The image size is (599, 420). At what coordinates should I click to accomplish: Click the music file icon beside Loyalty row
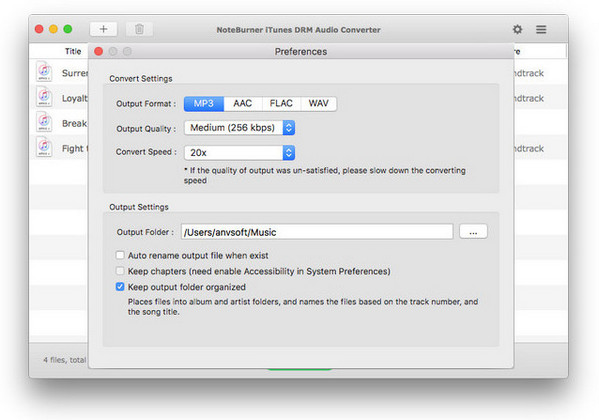(x=44, y=97)
